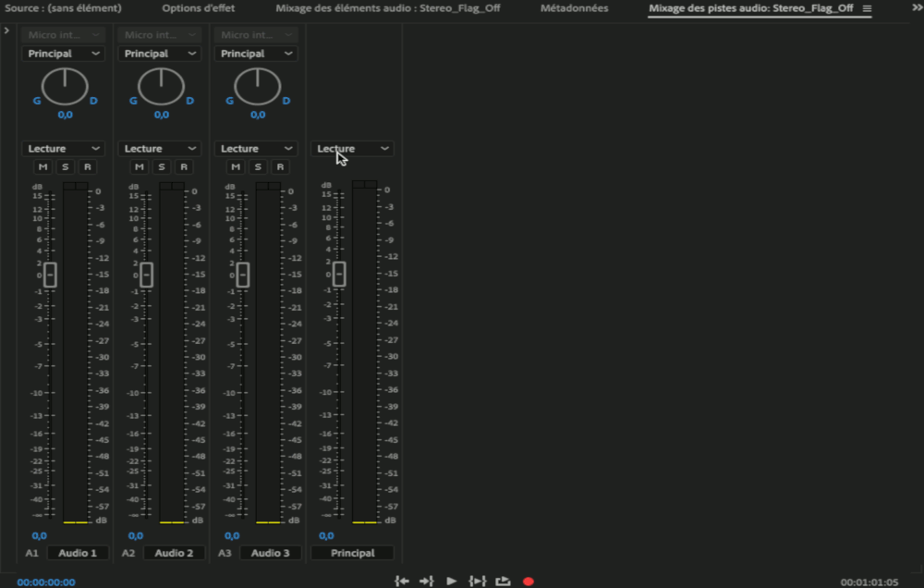924x588 pixels.
Task: Solo the Audio 2 track
Action: 162,167
